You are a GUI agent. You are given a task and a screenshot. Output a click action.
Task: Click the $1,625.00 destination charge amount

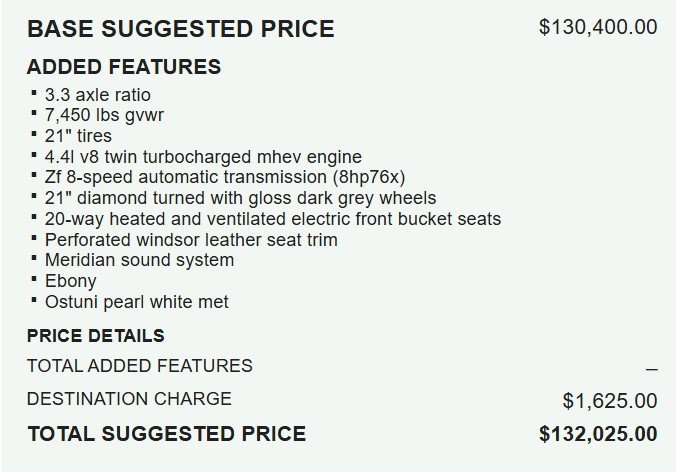(x=610, y=401)
